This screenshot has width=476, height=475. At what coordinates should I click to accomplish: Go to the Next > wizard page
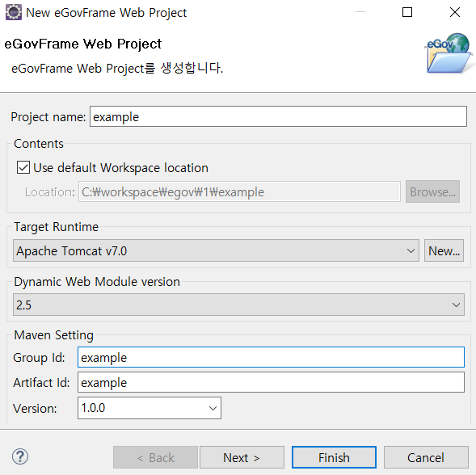pos(242,457)
